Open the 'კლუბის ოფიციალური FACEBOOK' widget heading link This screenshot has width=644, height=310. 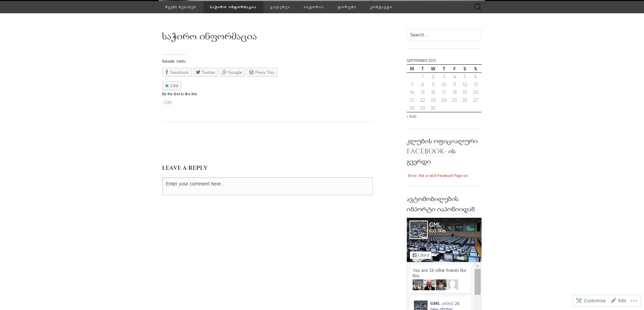click(442, 152)
